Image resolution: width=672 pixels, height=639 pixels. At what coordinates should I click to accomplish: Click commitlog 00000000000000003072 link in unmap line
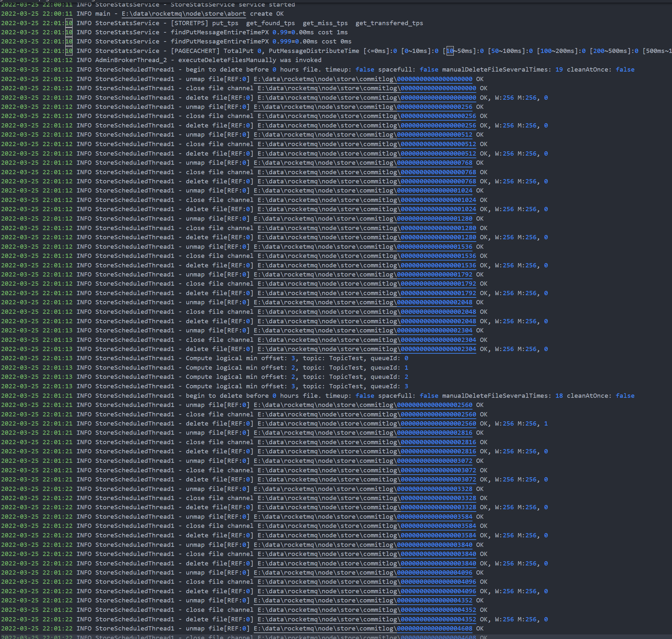click(x=434, y=461)
